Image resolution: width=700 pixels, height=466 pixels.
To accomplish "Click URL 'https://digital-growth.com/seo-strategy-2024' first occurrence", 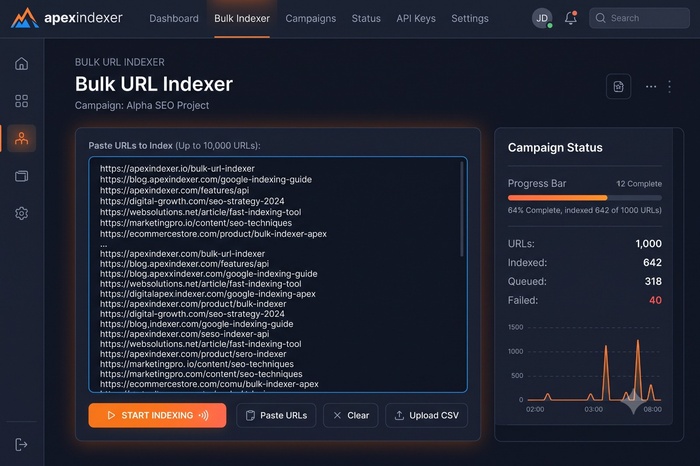I will pos(192,201).
